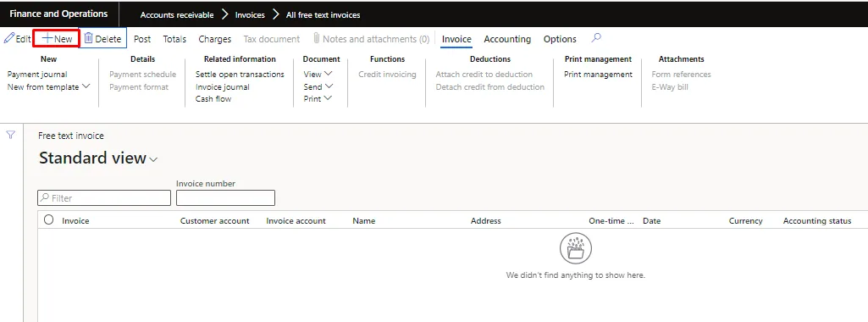Viewport: 868px width, 322px height.
Task: Click Detach credit from deduction
Action: [x=490, y=87]
